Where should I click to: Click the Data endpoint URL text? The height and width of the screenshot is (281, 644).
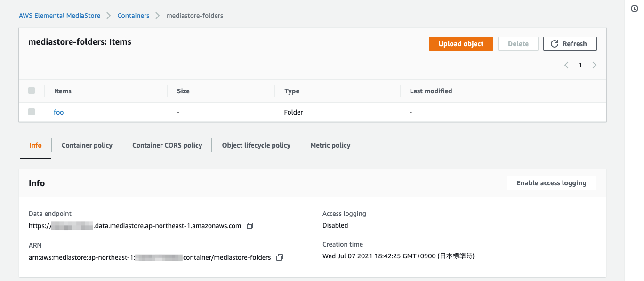135,226
